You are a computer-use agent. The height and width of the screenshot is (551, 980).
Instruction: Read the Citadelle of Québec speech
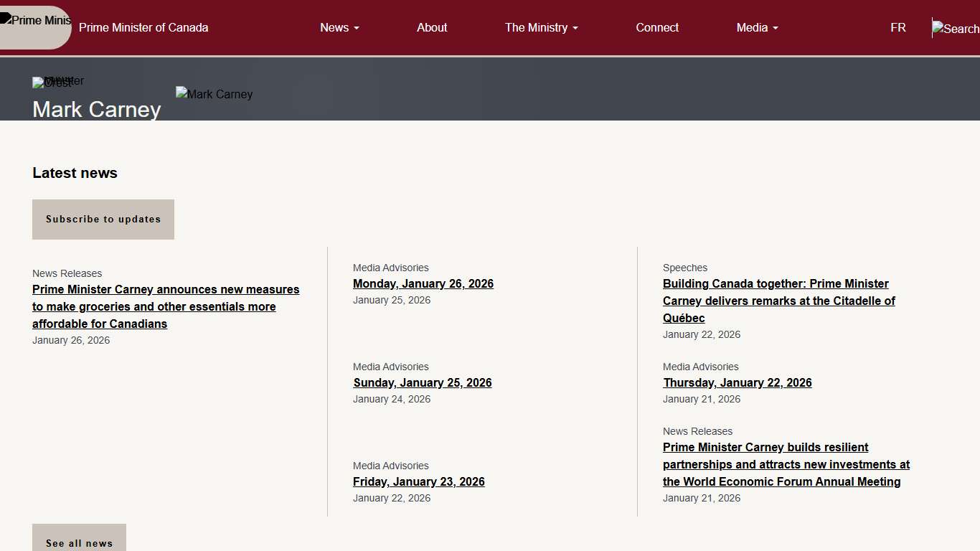[778, 301]
